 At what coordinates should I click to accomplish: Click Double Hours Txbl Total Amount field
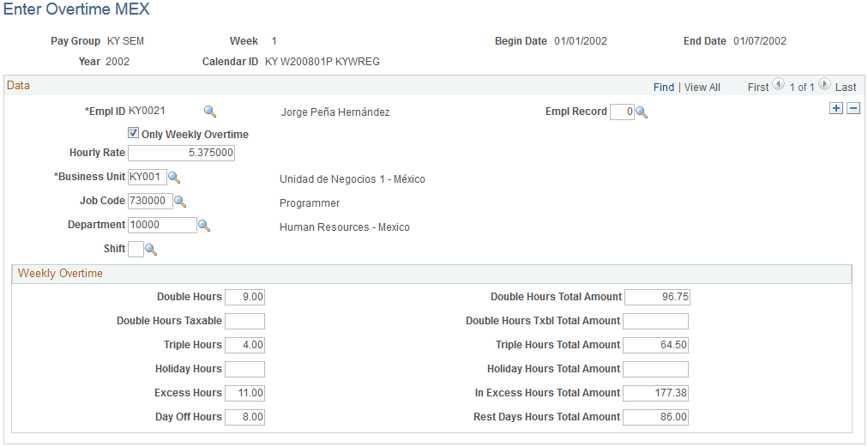(656, 321)
